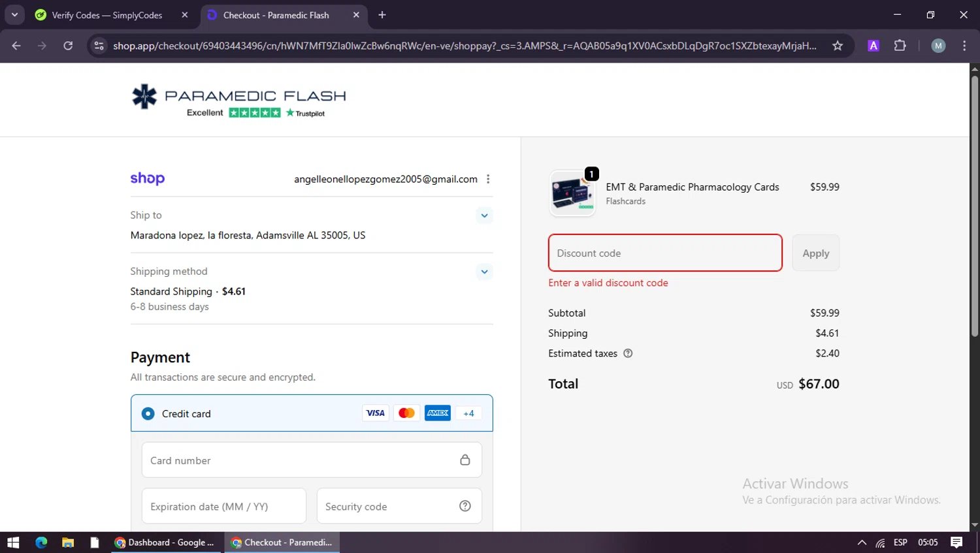Click the Shop logo
The height and width of the screenshot is (553, 980).
tap(147, 178)
